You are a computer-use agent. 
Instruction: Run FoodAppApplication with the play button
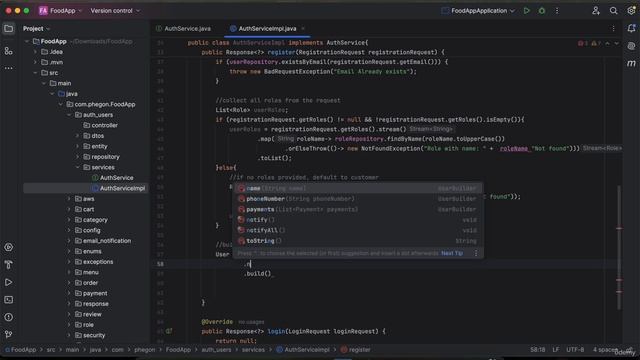(527, 11)
